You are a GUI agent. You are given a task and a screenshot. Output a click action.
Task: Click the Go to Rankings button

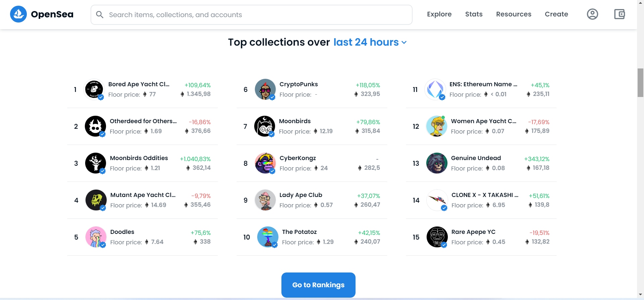pos(318,285)
